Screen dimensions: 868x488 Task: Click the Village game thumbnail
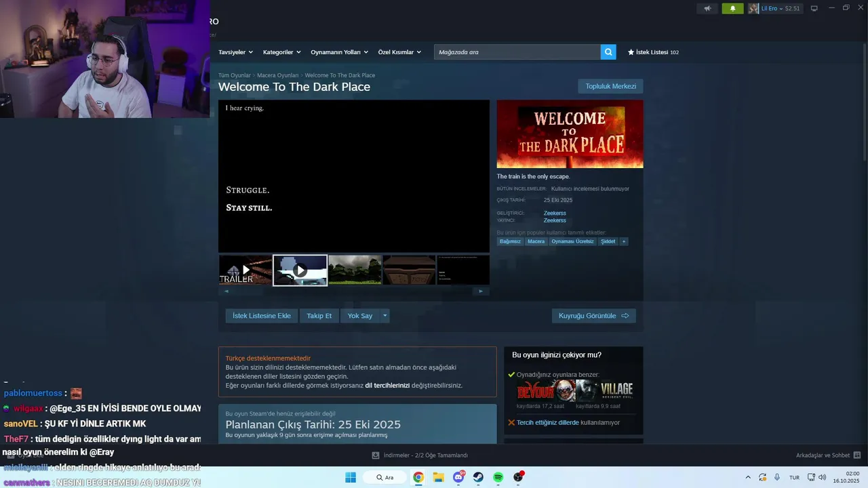pyautogui.click(x=605, y=390)
